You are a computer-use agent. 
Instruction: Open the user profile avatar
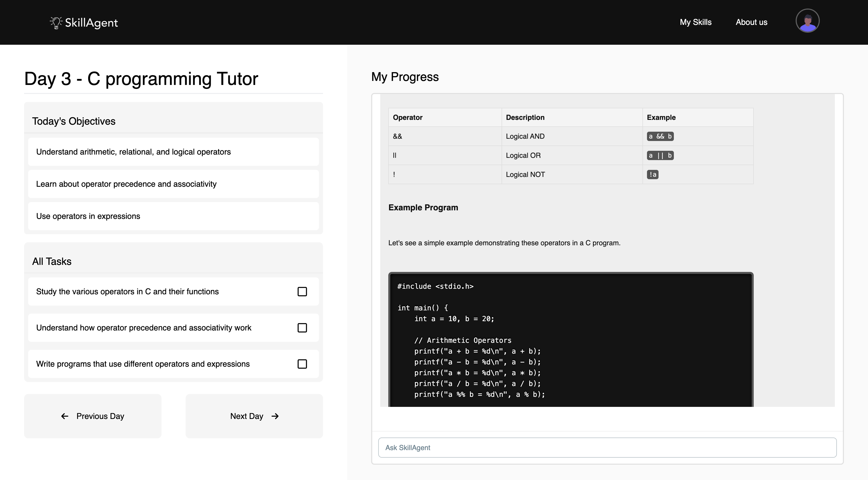[x=807, y=21]
